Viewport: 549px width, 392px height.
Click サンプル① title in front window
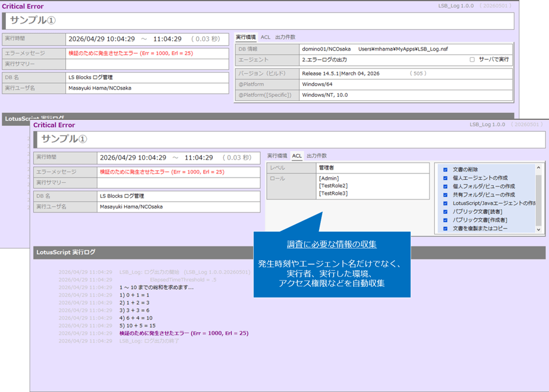tap(64, 139)
